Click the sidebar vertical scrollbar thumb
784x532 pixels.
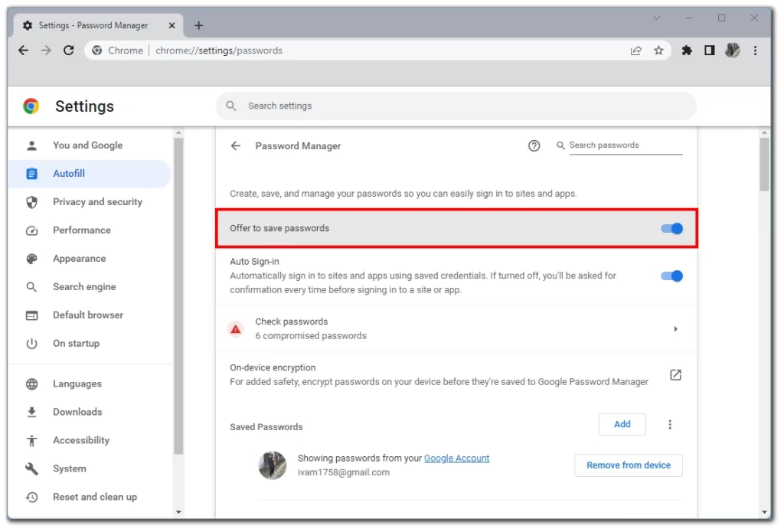(x=179, y=296)
